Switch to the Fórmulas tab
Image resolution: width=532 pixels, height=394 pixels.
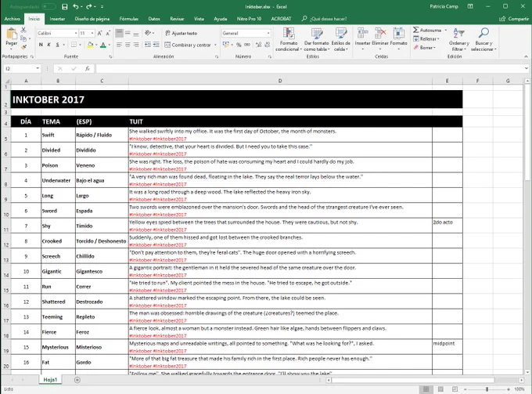pos(129,19)
